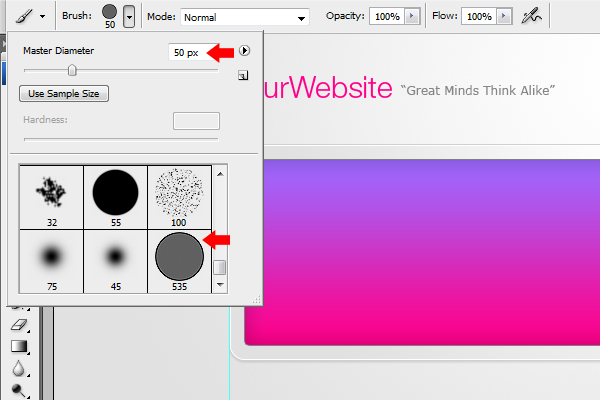The width and height of the screenshot is (600, 400).
Task: Select the 55 hard round brush
Action: tap(115, 198)
